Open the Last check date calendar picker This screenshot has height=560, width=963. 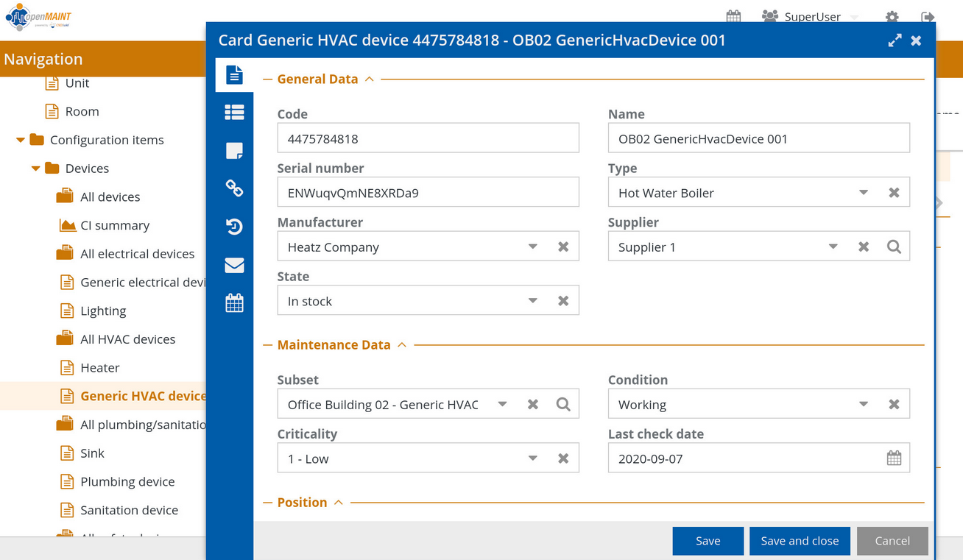(894, 458)
